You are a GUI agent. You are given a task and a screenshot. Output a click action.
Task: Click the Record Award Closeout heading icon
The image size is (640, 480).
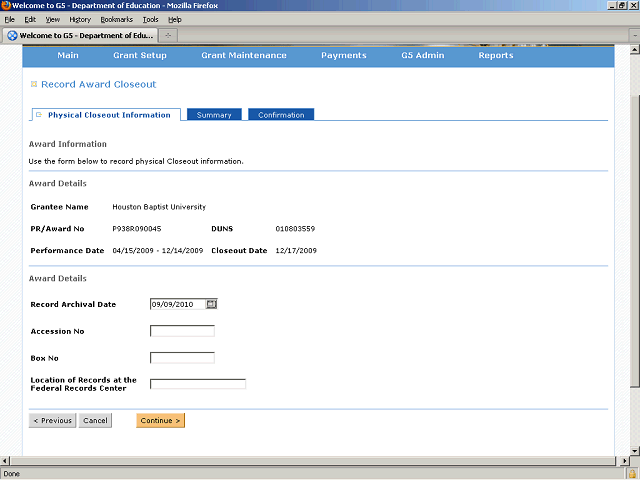coord(34,84)
